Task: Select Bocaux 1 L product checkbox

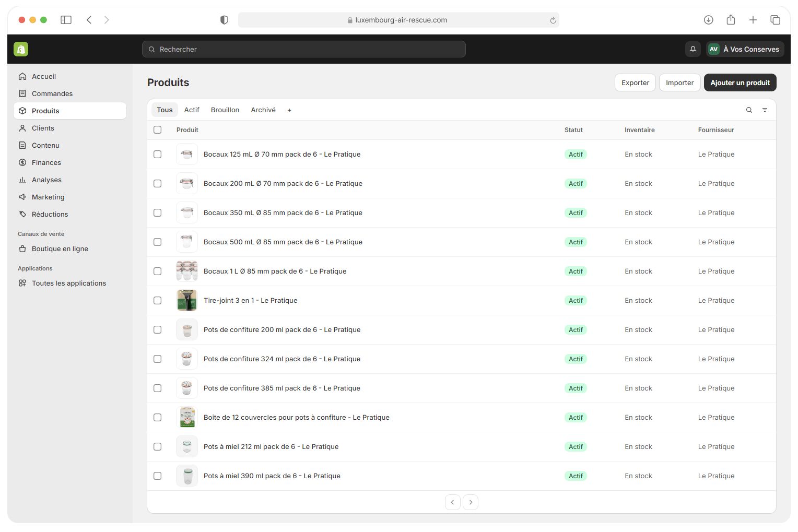Action: point(158,271)
